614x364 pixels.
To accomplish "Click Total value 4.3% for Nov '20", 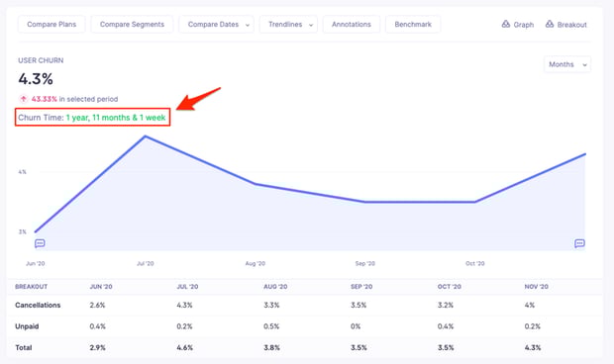I will pos(533,347).
